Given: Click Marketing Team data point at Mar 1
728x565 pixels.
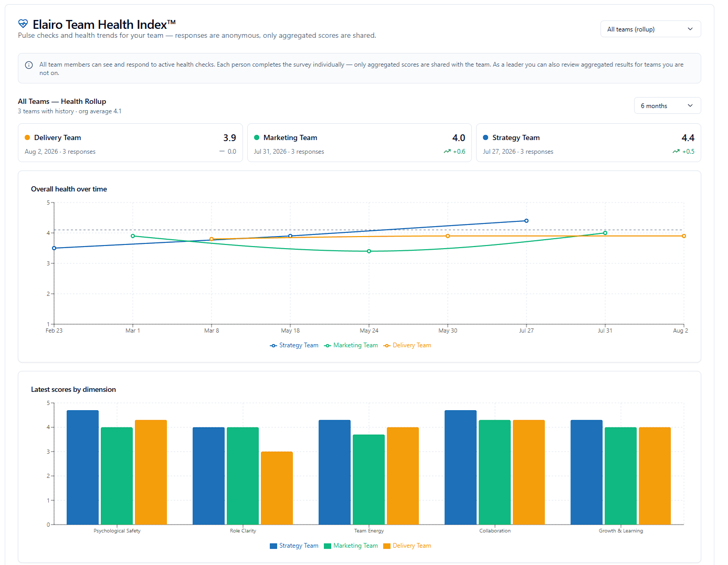Looking at the screenshot, I should pyautogui.click(x=133, y=236).
